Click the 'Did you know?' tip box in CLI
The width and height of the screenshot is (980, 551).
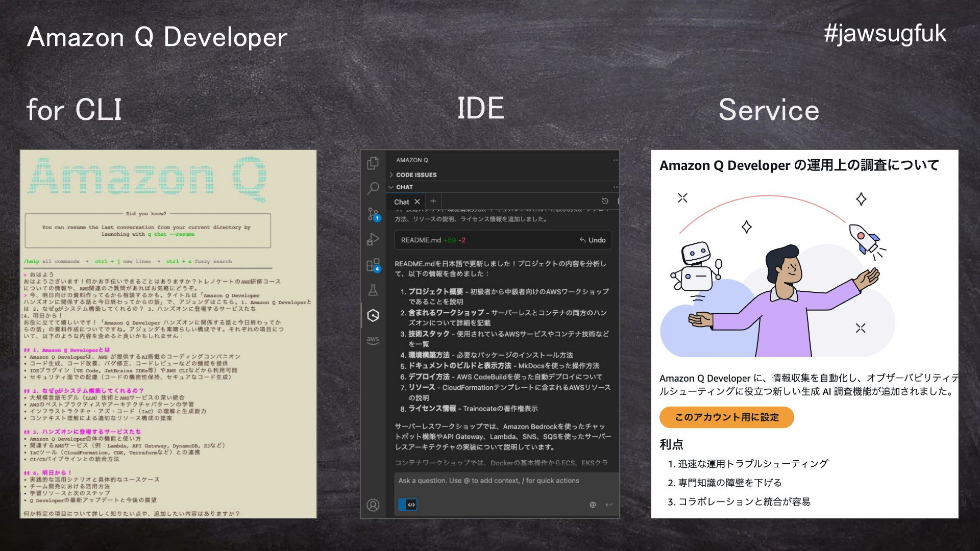[148, 230]
